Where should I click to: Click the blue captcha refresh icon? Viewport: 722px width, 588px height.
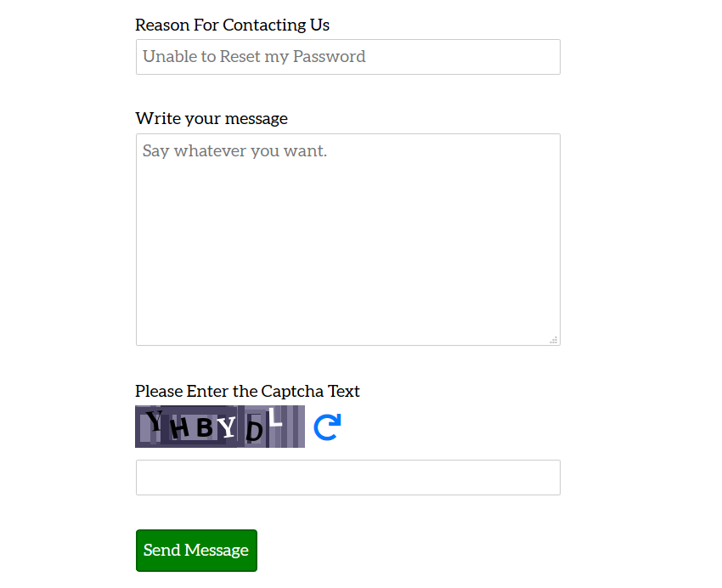pyautogui.click(x=327, y=427)
